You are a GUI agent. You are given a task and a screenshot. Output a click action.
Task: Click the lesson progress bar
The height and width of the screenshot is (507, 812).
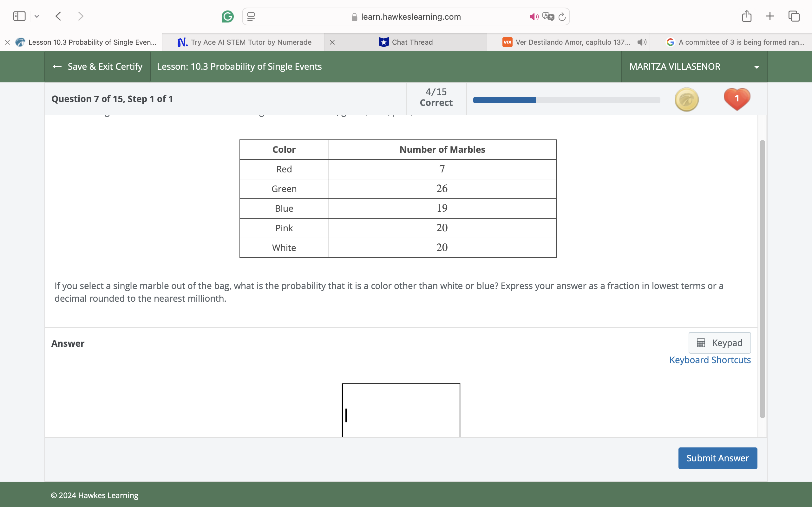[x=566, y=99]
